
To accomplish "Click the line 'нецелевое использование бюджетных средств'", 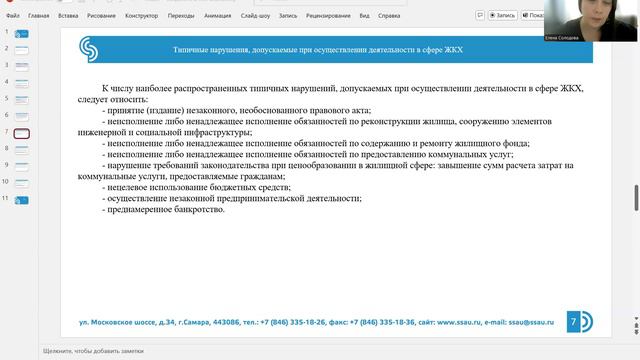I will [x=199, y=187].
